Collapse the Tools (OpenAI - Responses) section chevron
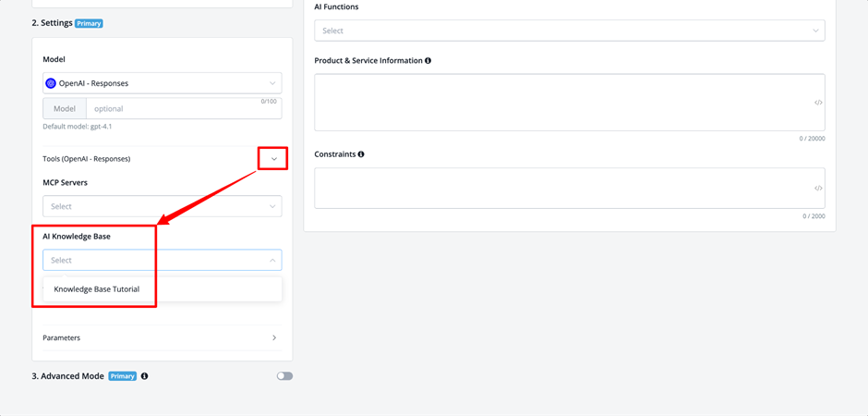Image resolution: width=868 pixels, height=416 pixels. (273, 159)
